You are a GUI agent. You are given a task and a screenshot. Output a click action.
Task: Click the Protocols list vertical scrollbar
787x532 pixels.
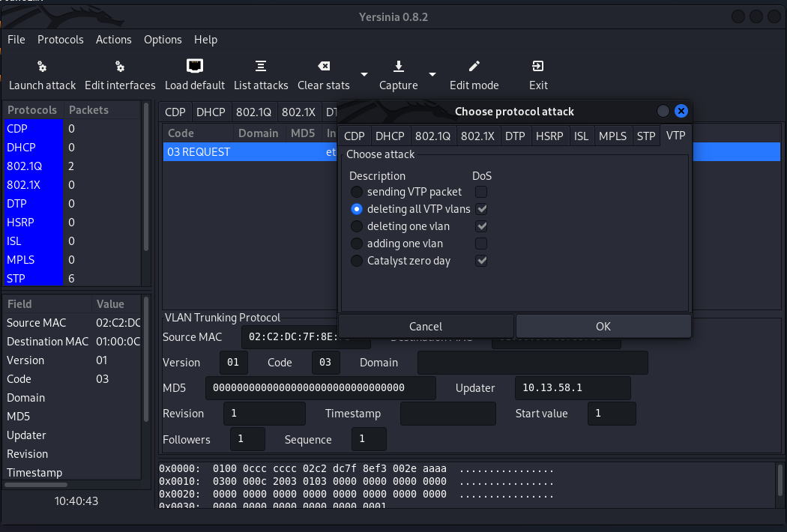(x=146, y=187)
